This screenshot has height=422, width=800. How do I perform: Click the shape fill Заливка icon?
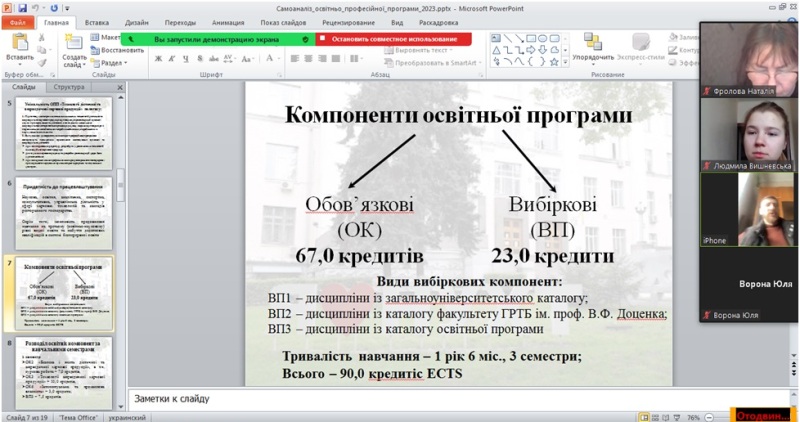pyautogui.click(x=673, y=37)
